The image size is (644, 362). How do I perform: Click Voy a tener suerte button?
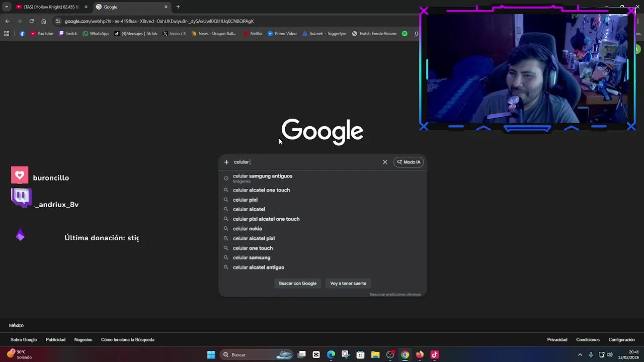[x=348, y=284]
